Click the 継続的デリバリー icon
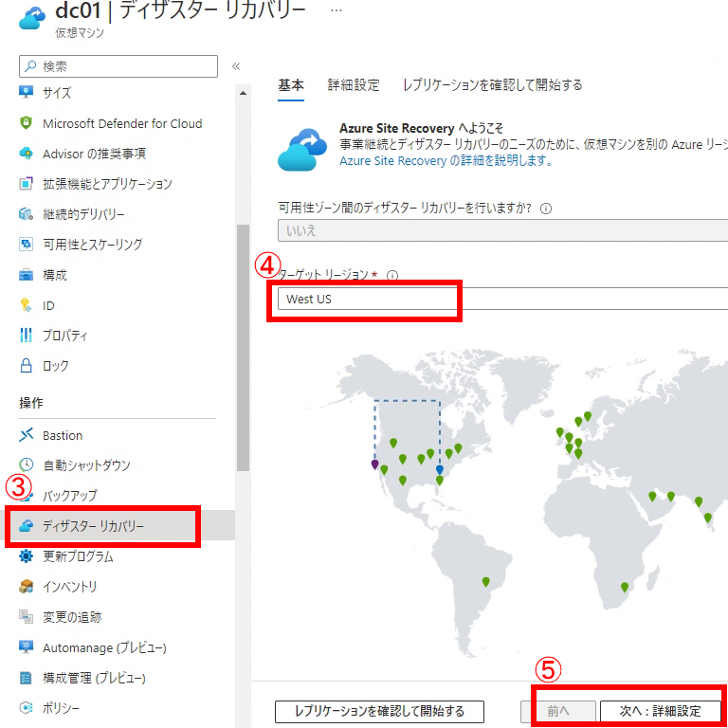This screenshot has height=728, width=728. pyautogui.click(x=26, y=214)
